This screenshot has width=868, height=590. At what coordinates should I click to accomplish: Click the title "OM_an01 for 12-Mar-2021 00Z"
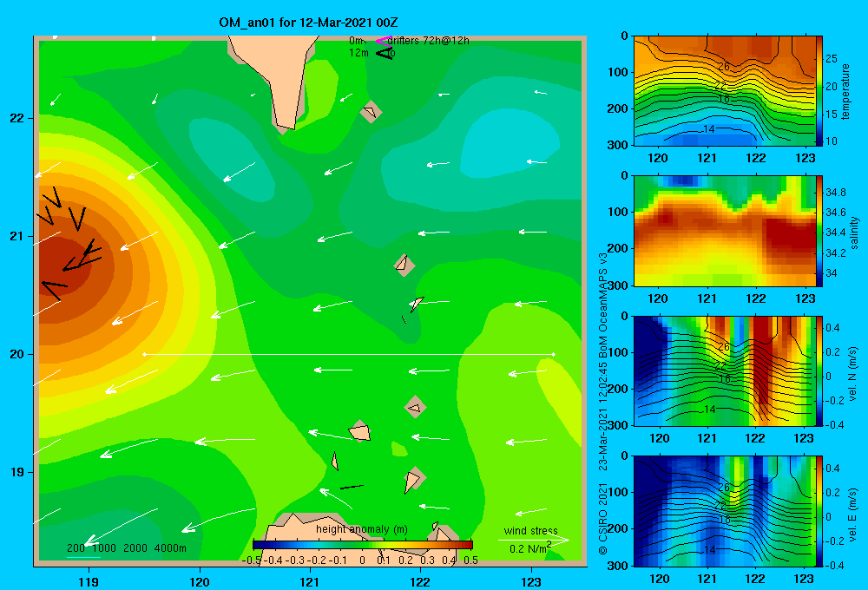coord(308,23)
